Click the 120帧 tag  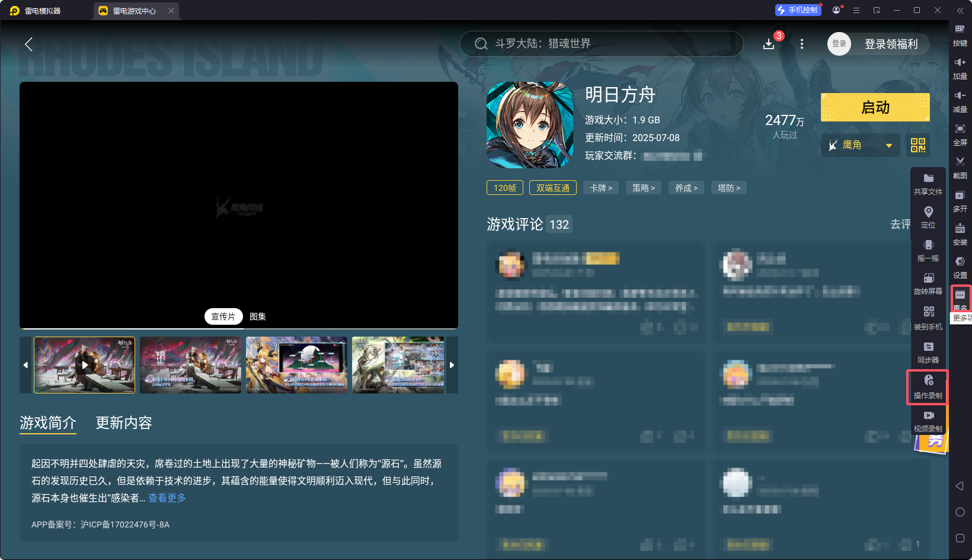505,188
